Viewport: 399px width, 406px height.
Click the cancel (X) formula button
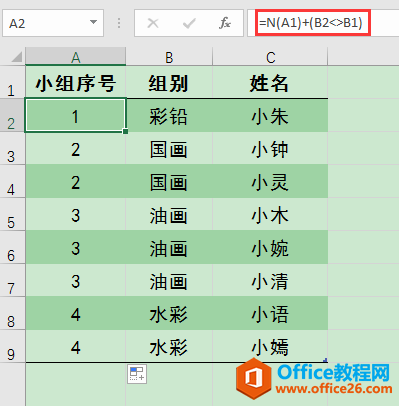pyautogui.click(x=153, y=23)
